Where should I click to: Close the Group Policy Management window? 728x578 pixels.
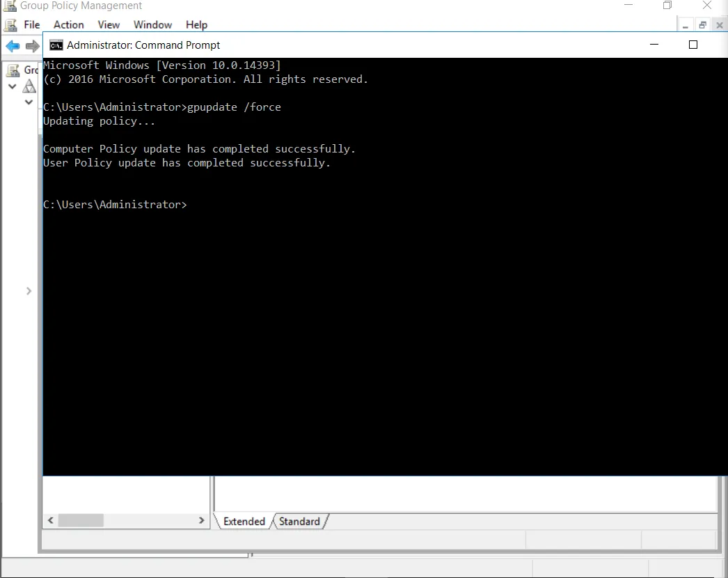click(706, 5)
